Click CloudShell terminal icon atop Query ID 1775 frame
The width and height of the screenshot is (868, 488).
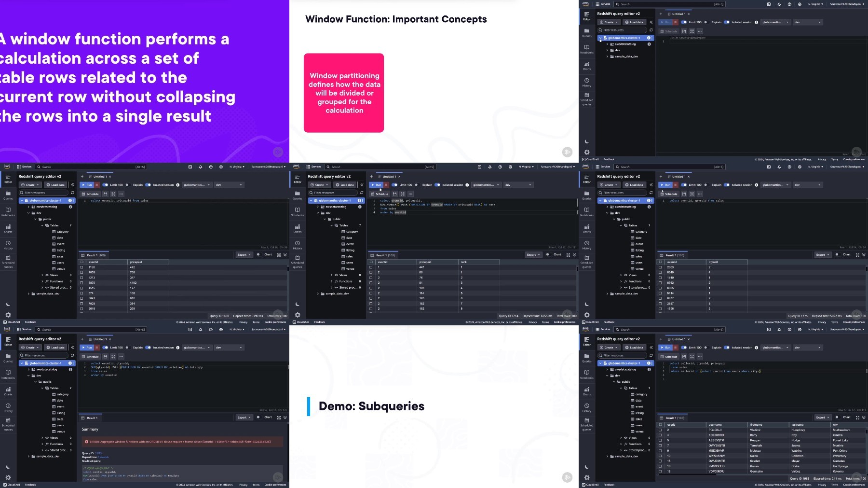[x=769, y=167]
